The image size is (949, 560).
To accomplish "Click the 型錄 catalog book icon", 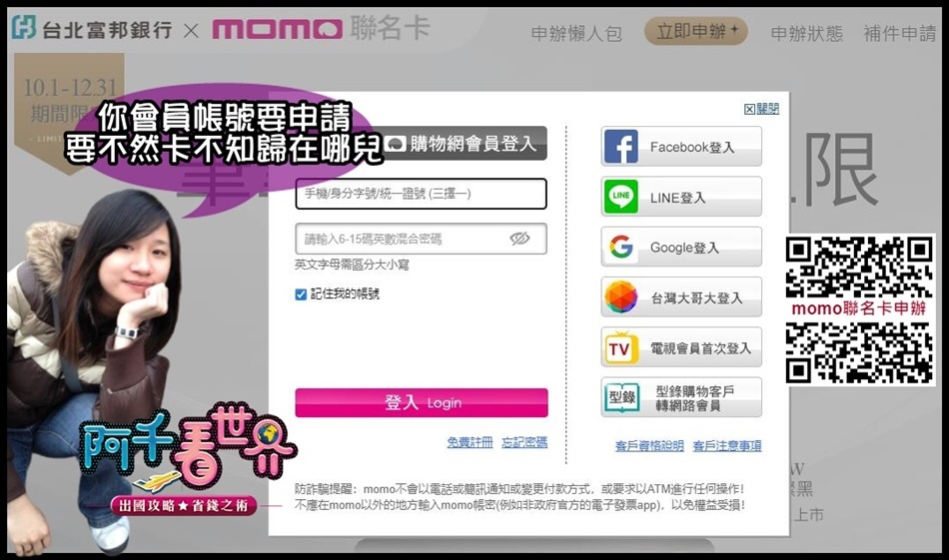I will click(x=622, y=397).
